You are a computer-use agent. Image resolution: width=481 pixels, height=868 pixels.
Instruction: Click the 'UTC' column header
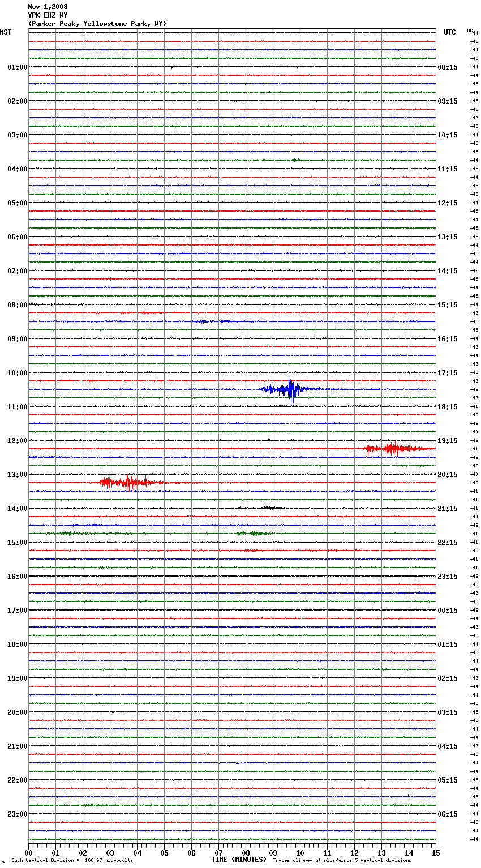[450, 32]
